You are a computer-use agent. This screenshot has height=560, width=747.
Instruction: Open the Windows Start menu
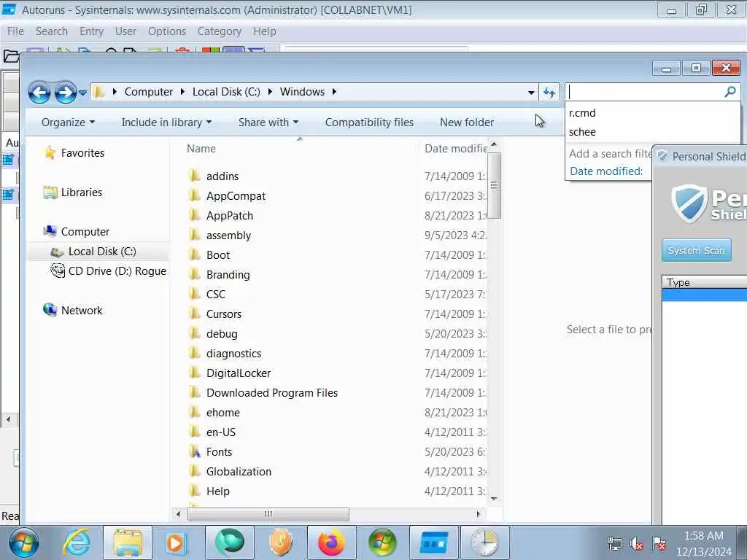click(23, 542)
